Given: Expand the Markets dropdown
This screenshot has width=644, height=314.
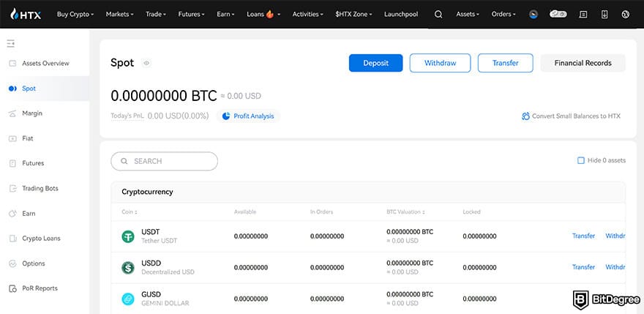Looking at the screenshot, I should 120,15.
